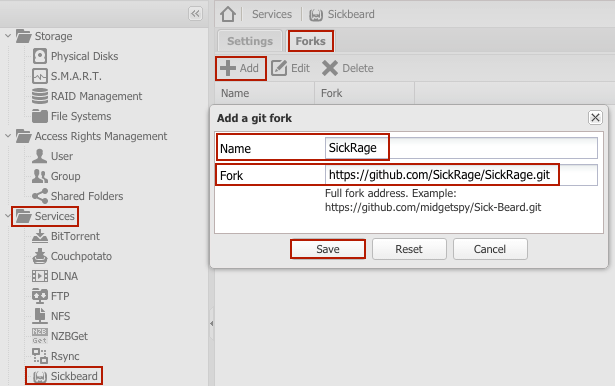
Task: Click the Delete toolbar button
Action: 347,68
